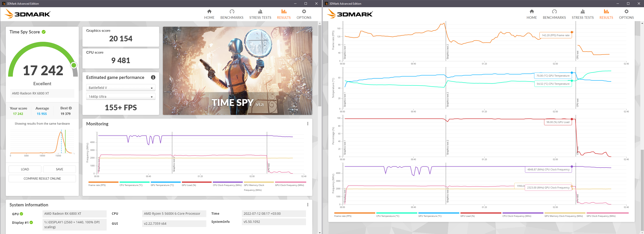644x234 pixels.
Task: Toggle GPU Load (%) legend in left Monitoring chart
Action: coord(197,184)
